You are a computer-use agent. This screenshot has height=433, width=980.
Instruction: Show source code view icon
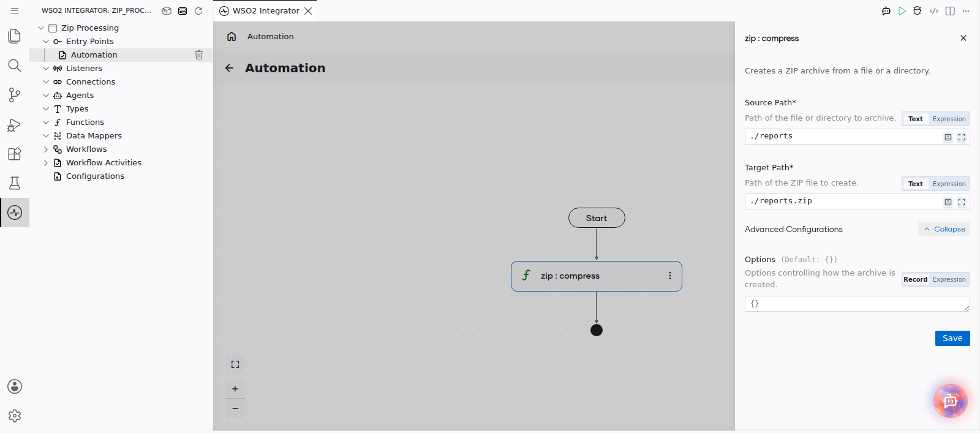934,11
